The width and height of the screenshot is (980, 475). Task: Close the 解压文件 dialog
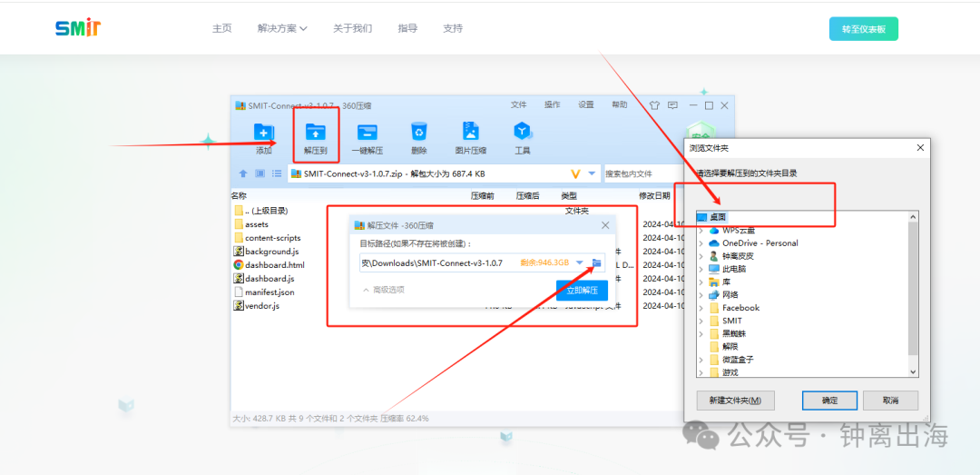(605, 225)
